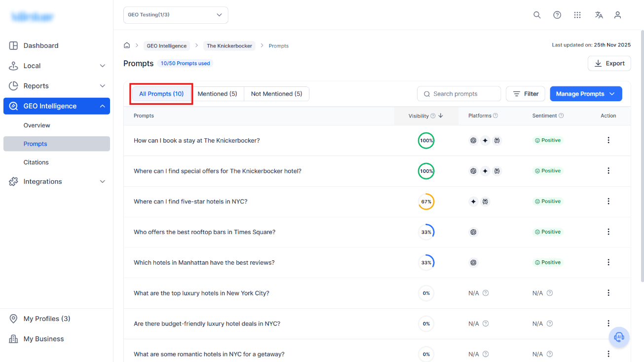Switch to the Not Mentioned (5) tab
Screen dimensions: 644x362
(x=276, y=94)
